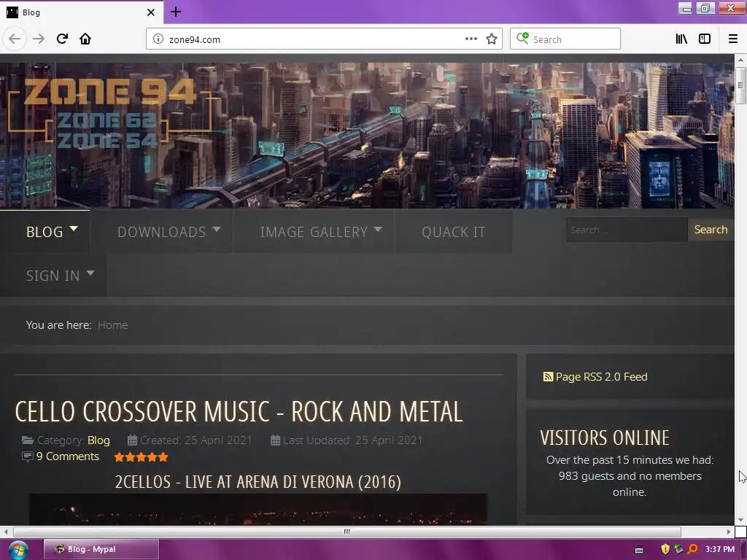The height and width of the screenshot is (560, 747).
Task: Click the vertical scrollbar thumb
Action: [x=740, y=86]
